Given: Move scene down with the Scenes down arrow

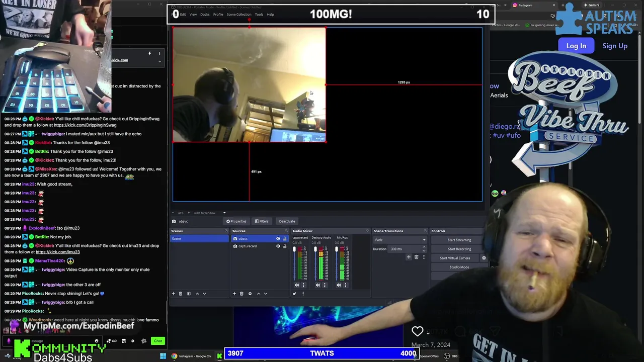Looking at the screenshot, I should click(204, 294).
